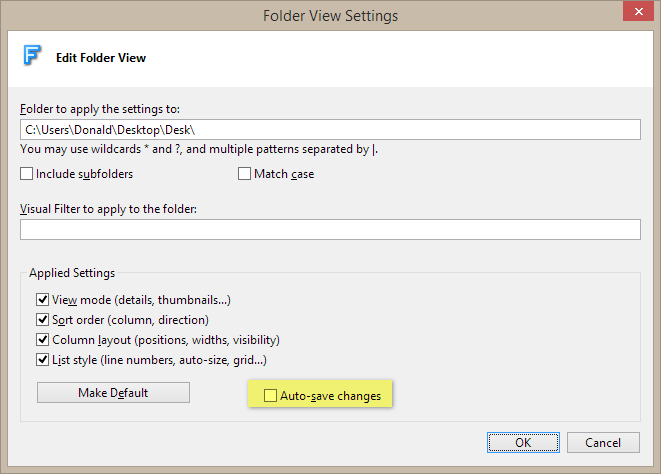Tick the Match case checkbox
This screenshot has width=661, height=474.
click(245, 174)
